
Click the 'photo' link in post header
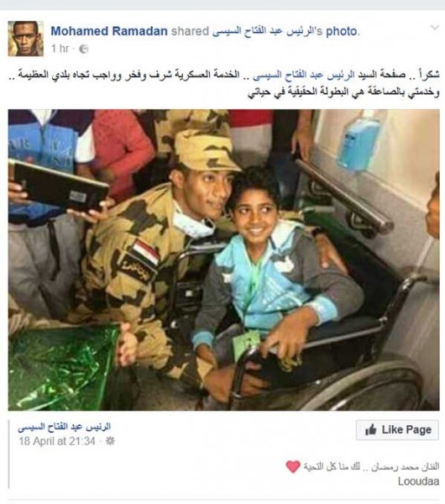342,32
